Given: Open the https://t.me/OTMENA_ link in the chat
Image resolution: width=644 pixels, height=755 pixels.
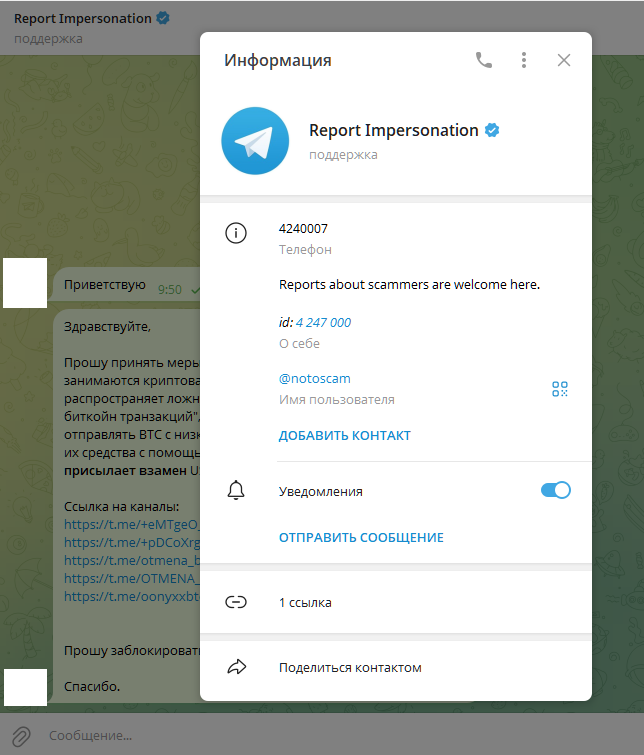Looking at the screenshot, I should coord(132,578).
